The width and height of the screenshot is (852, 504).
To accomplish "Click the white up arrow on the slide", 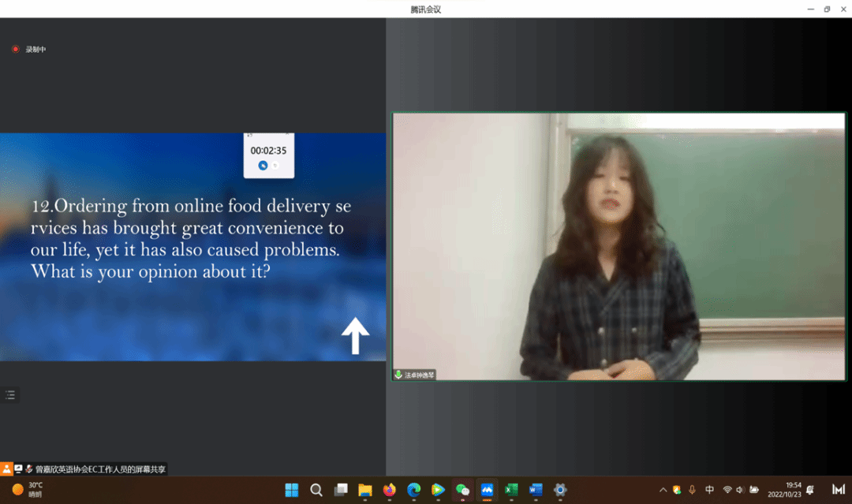I will [355, 336].
